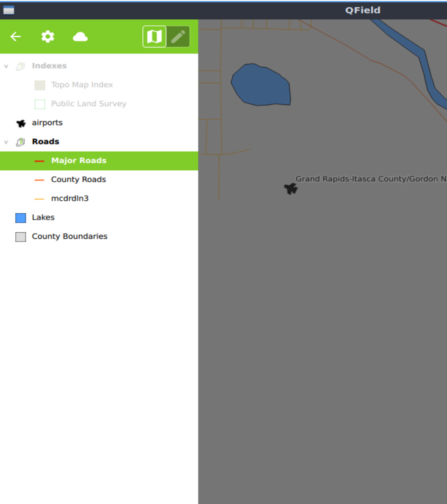Viewport: 447px width, 504px height.
Task: Click the Public Land Survey legend swatch
Action: (x=40, y=104)
